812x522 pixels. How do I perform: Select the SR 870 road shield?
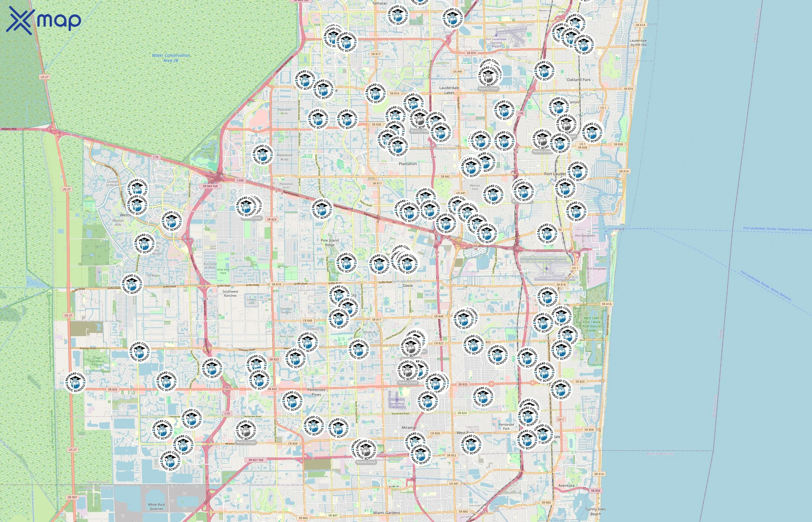point(471,53)
